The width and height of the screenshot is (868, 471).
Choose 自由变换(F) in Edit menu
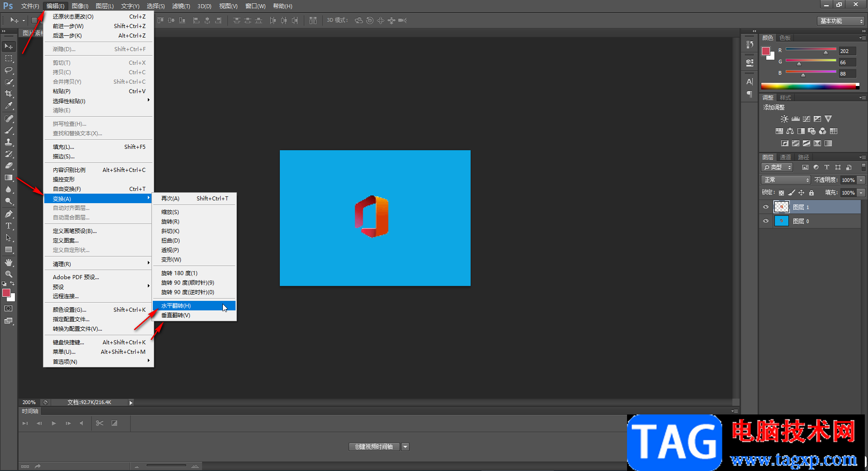coord(98,189)
